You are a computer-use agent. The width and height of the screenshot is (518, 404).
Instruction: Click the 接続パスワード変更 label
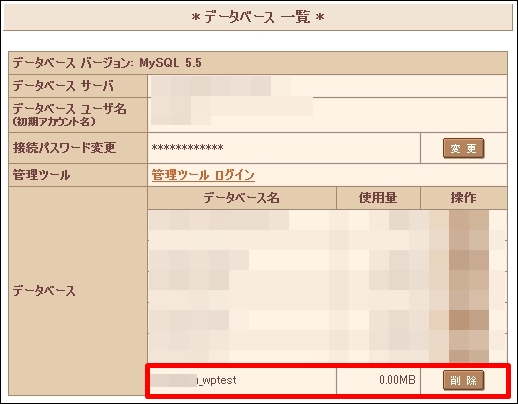(x=64, y=147)
